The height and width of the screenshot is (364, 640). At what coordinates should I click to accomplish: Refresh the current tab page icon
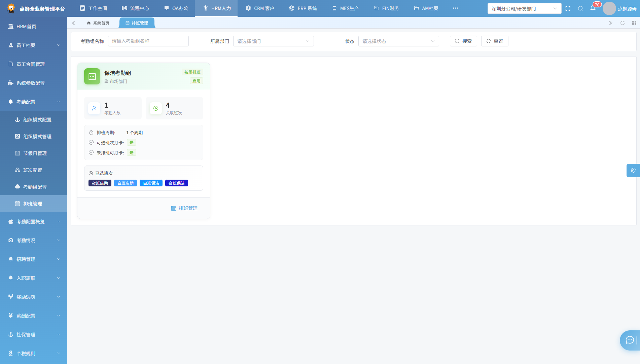tap(623, 23)
